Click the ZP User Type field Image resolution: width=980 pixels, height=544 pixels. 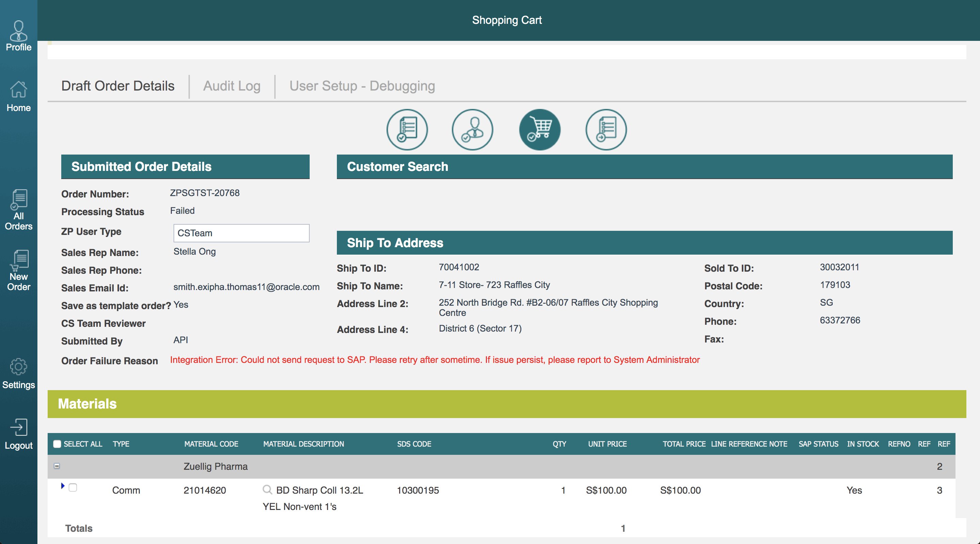click(241, 233)
